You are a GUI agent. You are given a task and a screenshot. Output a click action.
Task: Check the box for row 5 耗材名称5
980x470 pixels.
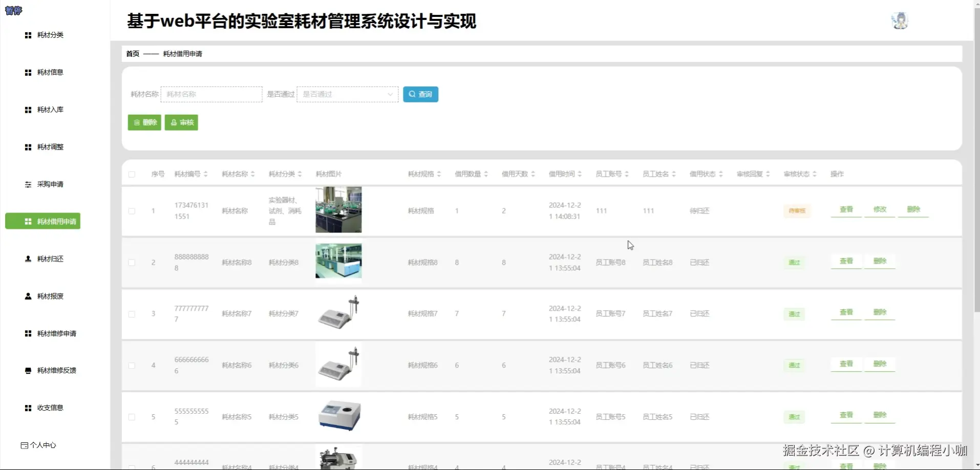[132, 417]
